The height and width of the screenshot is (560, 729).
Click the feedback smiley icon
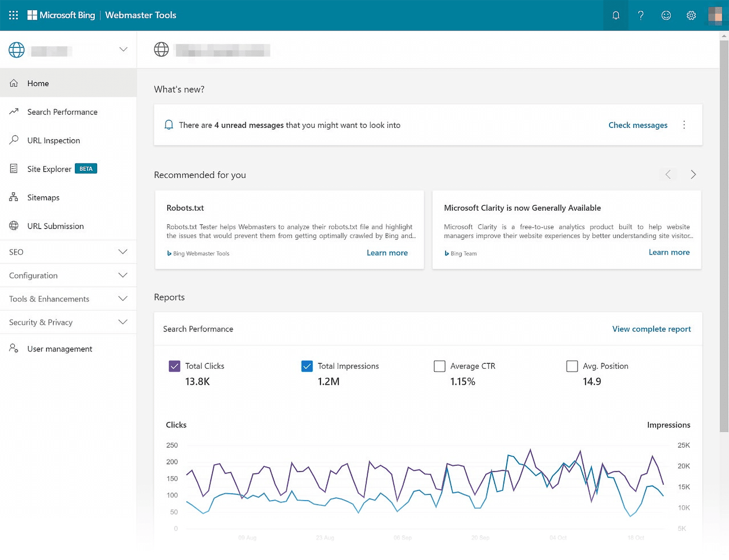pyautogui.click(x=666, y=15)
